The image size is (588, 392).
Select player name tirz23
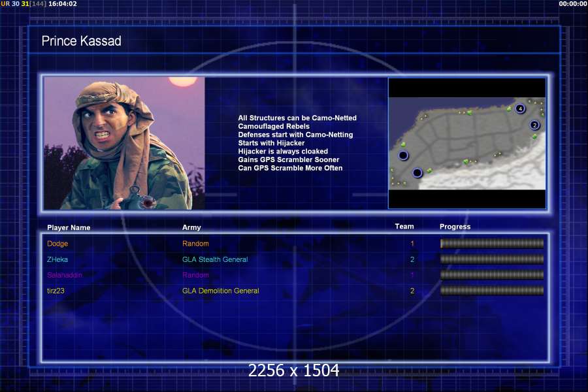[56, 291]
